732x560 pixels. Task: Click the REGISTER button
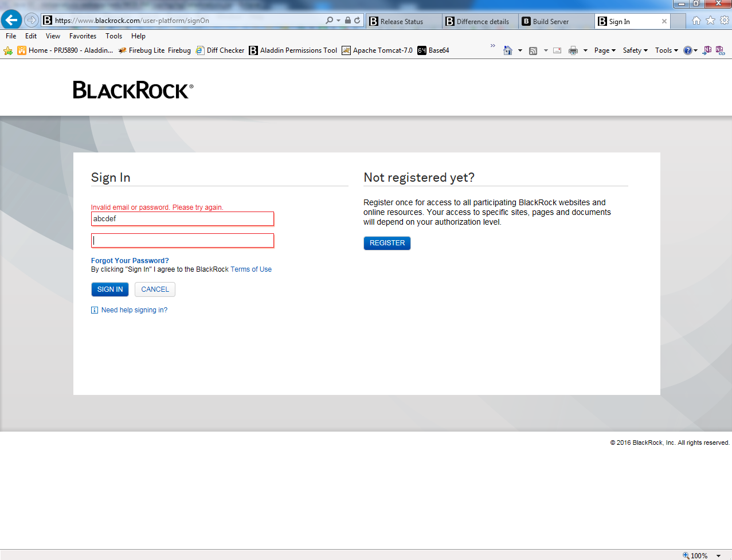pos(387,243)
